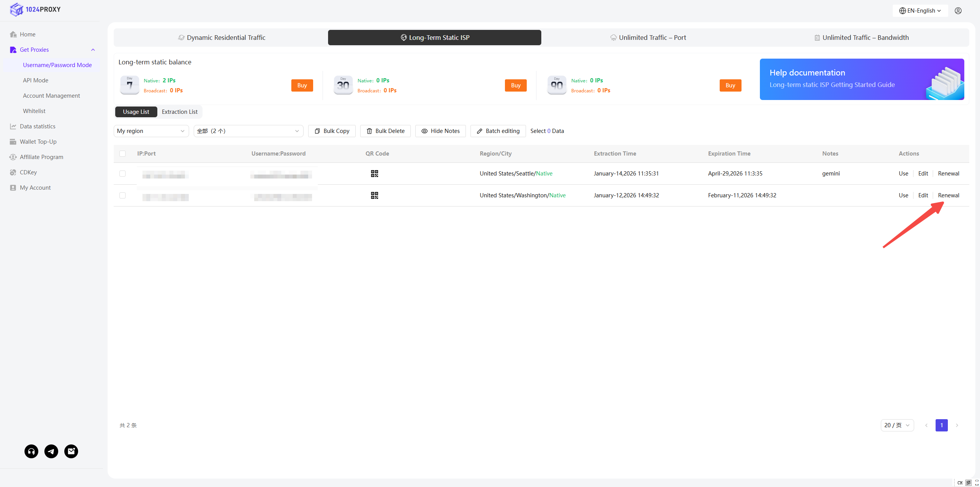Select the Washington proxy row checkbox
Image resolution: width=980 pixels, height=487 pixels.
[122, 195]
